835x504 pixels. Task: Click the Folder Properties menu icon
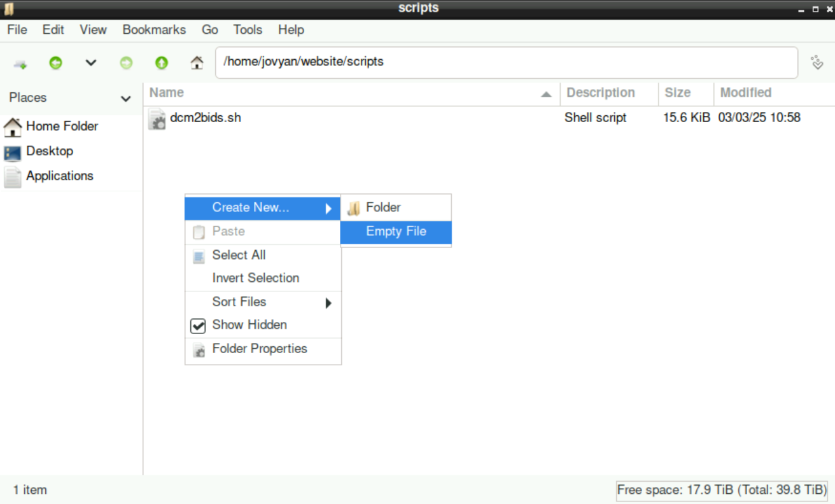[199, 350]
